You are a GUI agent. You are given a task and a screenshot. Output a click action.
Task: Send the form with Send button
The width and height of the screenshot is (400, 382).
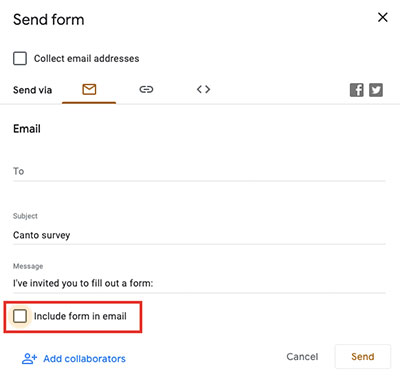point(363,357)
